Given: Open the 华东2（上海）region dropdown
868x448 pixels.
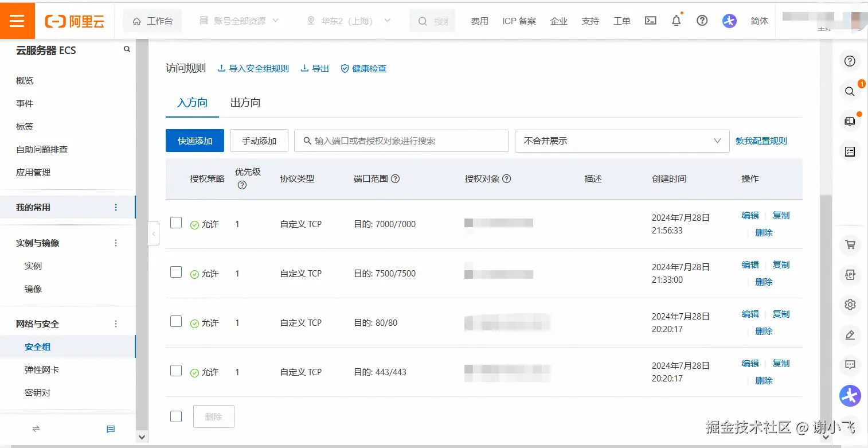Looking at the screenshot, I should (x=349, y=21).
